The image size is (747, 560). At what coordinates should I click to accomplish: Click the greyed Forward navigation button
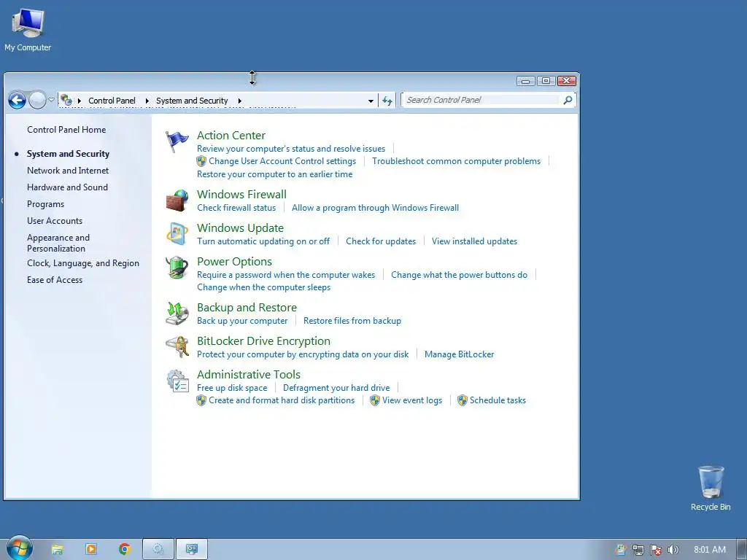[x=37, y=101]
